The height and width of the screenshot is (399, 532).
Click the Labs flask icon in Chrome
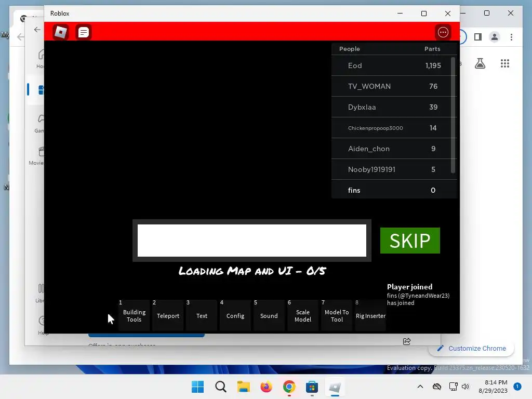[480, 63]
